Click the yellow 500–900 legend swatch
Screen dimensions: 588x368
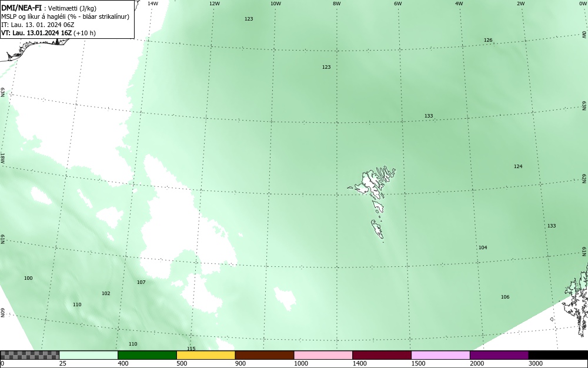(206, 355)
